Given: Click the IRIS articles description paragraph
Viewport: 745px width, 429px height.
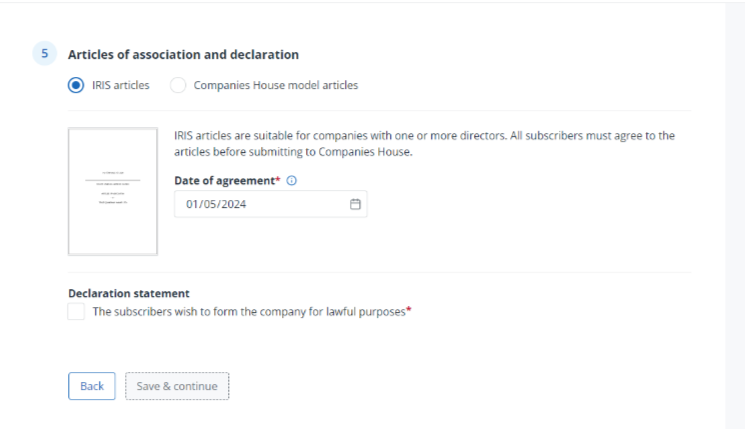Looking at the screenshot, I should point(424,143).
